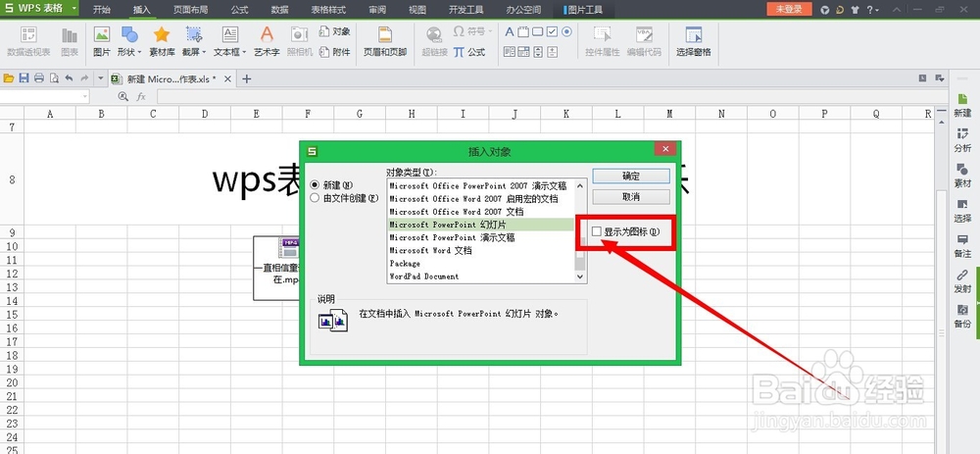Click 取消 in the insert object dialog
The width and height of the screenshot is (980, 454).
click(x=630, y=196)
